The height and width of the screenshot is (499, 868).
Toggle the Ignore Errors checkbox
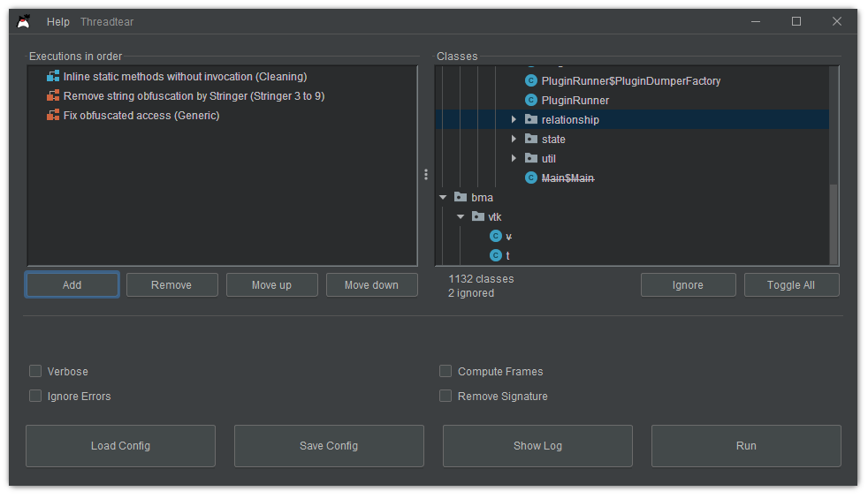[35, 397]
